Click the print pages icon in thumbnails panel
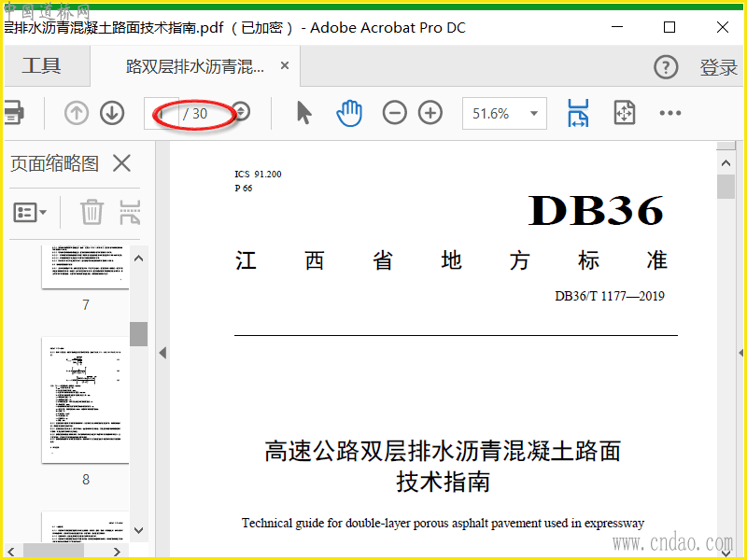The height and width of the screenshot is (560, 747). coord(130,212)
